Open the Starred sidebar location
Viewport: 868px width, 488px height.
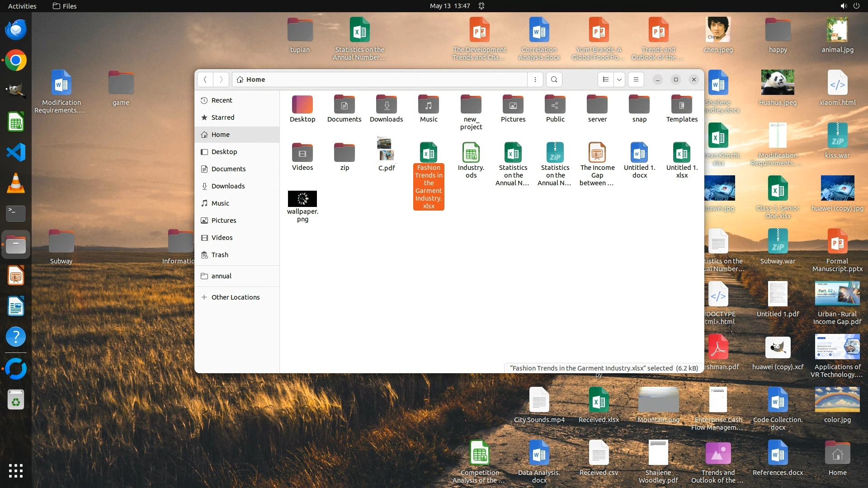pos(223,117)
